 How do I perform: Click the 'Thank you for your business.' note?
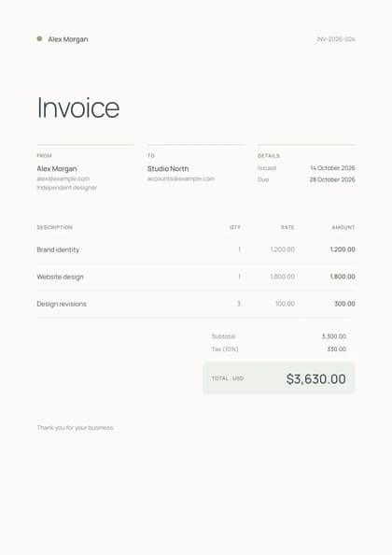(x=76, y=428)
